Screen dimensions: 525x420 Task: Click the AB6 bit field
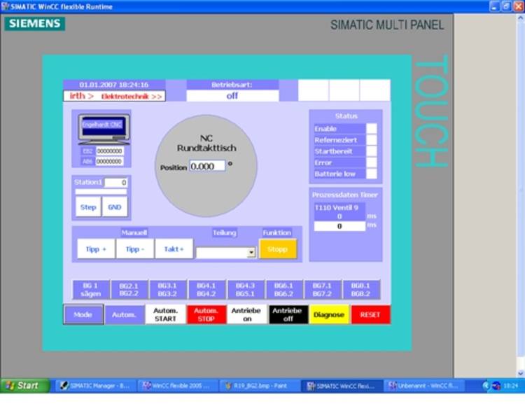109,162
